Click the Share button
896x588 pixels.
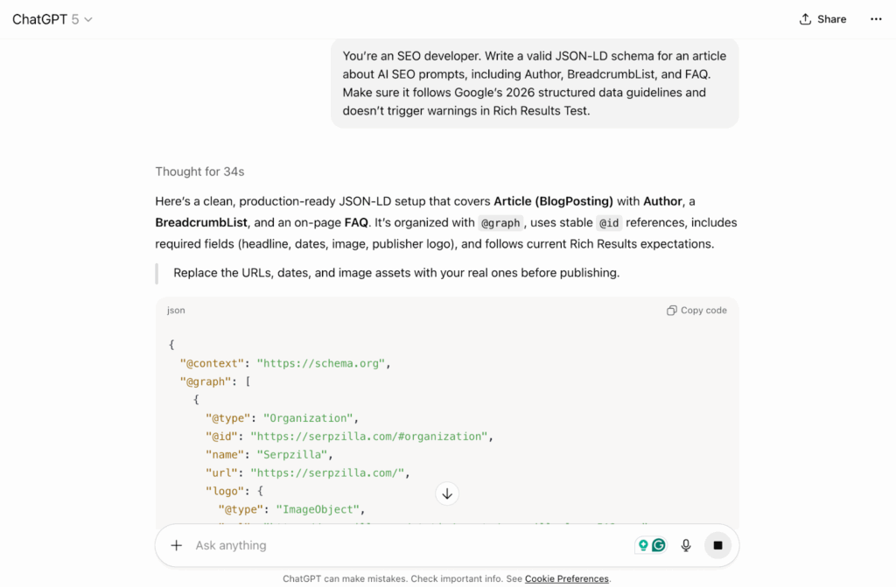point(822,19)
